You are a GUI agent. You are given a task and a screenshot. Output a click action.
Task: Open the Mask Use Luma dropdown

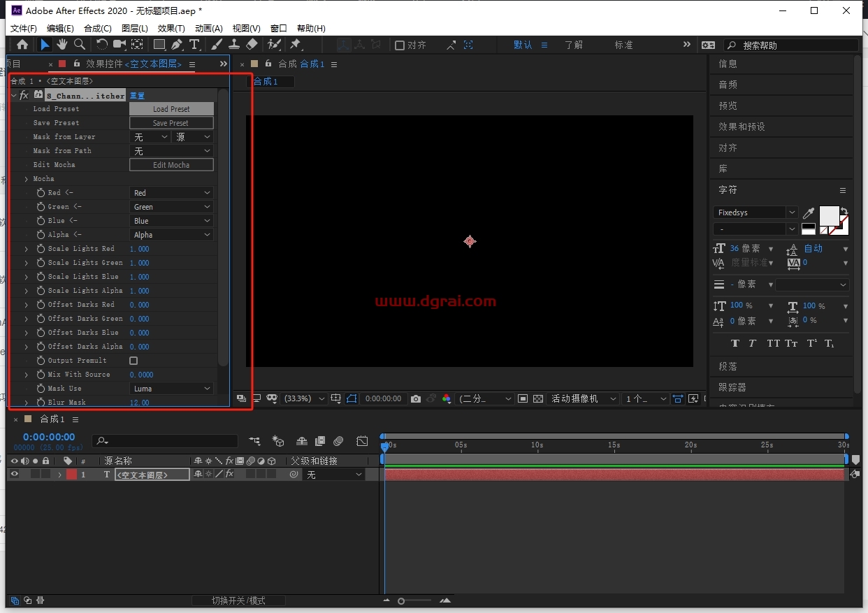coord(171,389)
